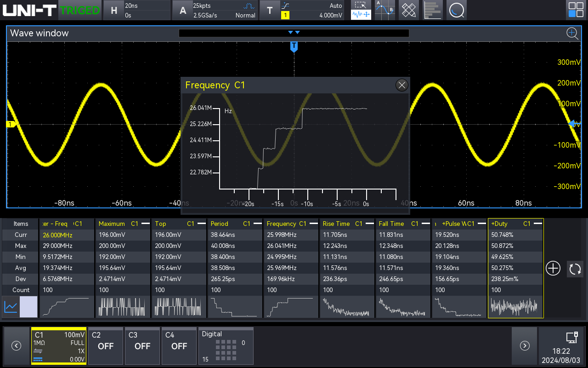The width and height of the screenshot is (588, 368).
Task: Toggle the trend graph view icon
Action: (11, 307)
